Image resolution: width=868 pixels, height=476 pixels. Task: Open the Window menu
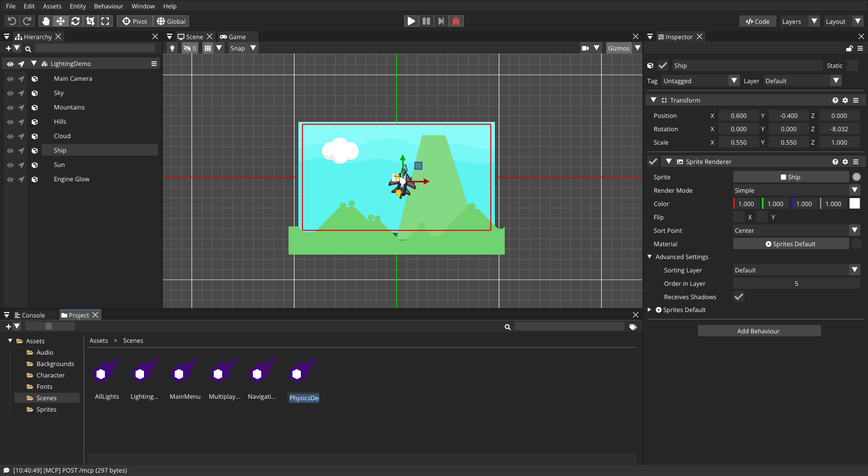(x=143, y=6)
